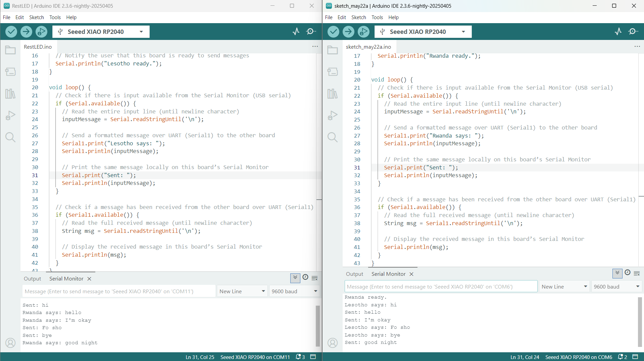Click RestLED serial output scrollbar

pyautogui.click(x=317, y=325)
